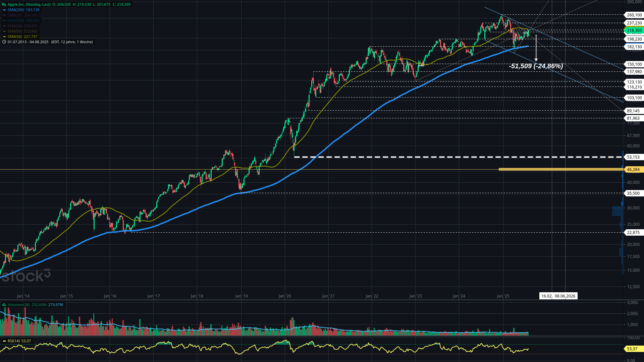
Task: Click the dimmed EMA(50) 212,802 legend entry
Action: [22, 31]
